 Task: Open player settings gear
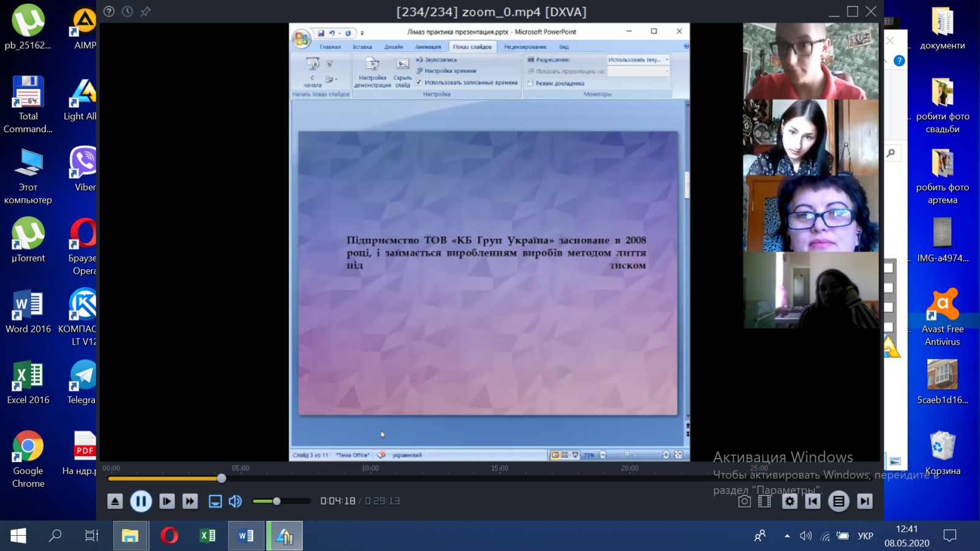790,501
